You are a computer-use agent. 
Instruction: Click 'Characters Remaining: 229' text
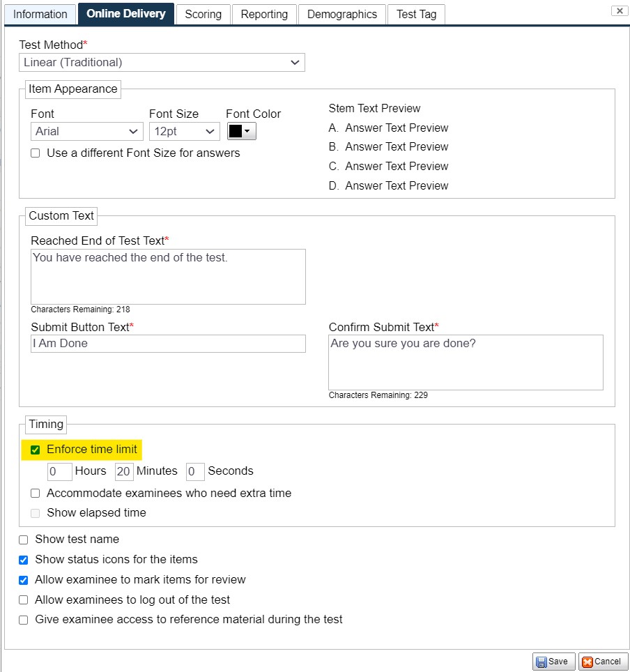[378, 395]
